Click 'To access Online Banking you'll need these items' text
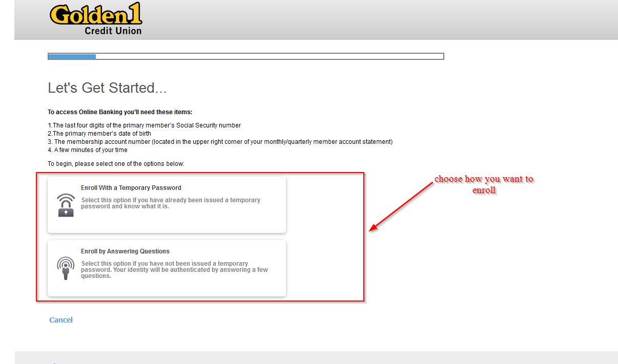618x364 pixels. [x=120, y=112]
